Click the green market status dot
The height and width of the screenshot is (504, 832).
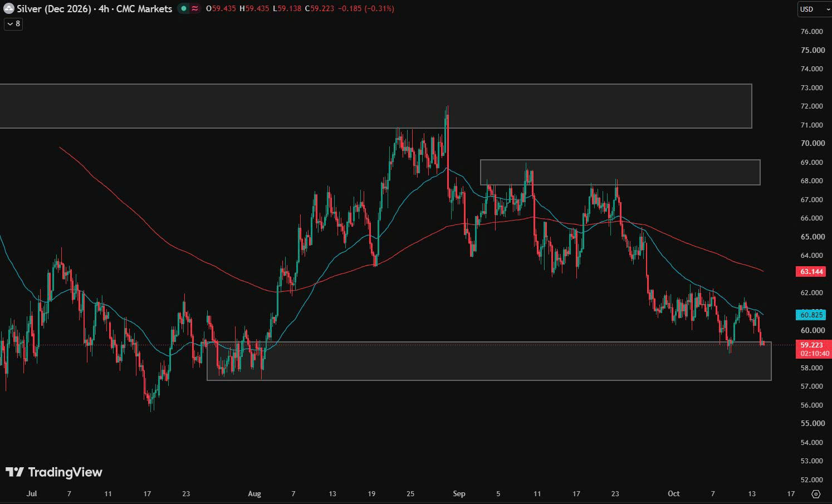pos(184,8)
